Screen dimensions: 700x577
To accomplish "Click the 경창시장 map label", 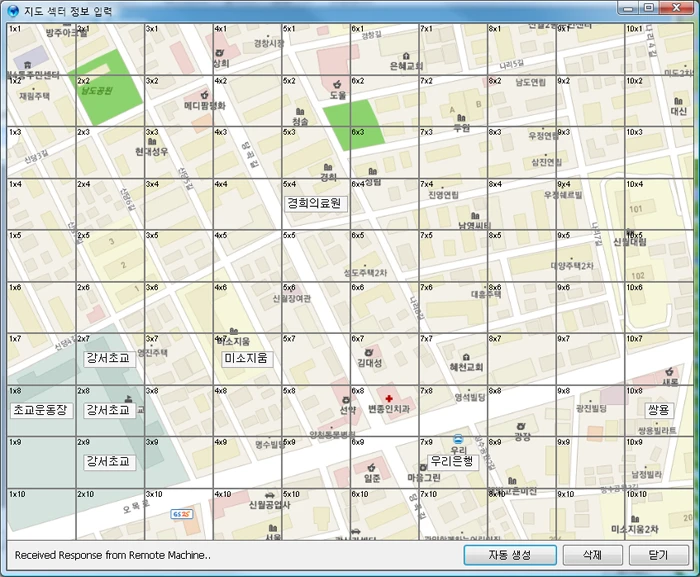I will tap(269, 43).
